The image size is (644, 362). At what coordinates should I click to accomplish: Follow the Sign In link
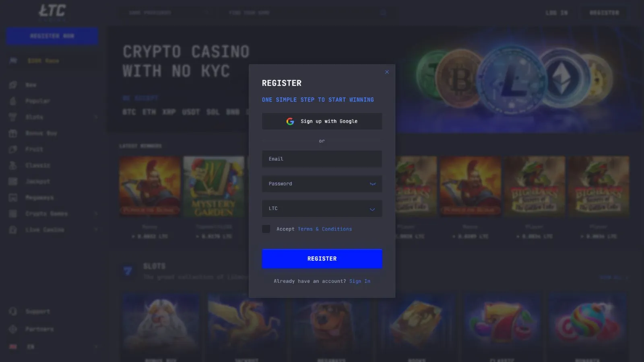360,281
